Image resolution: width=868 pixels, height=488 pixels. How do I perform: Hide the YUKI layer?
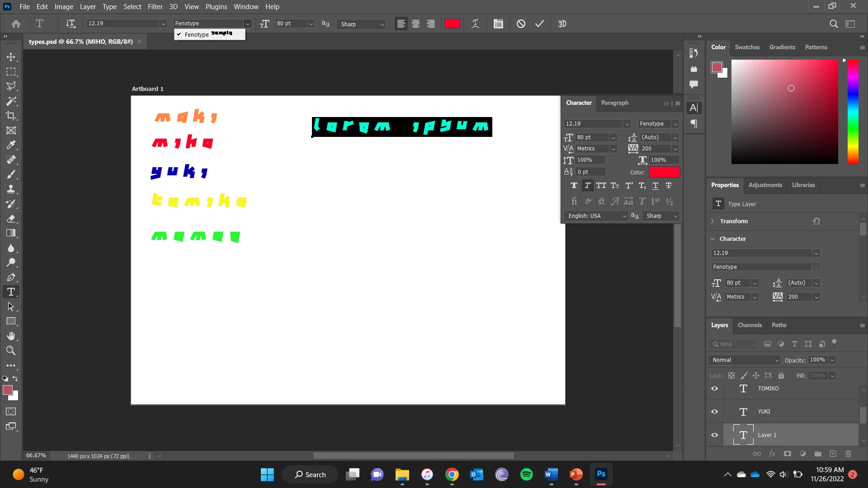pyautogui.click(x=714, y=412)
